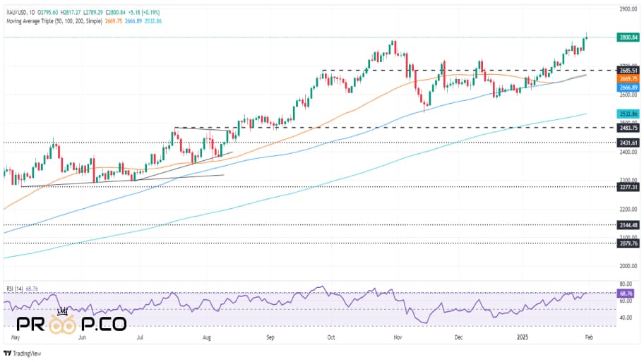Click the blue 2666.89 price axis tag

(x=628, y=88)
